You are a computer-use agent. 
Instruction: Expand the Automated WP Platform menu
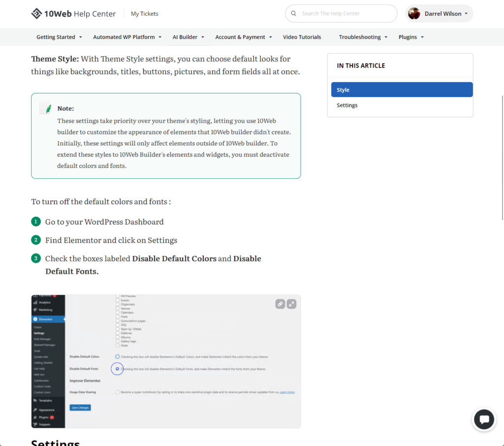pos(127,37)
